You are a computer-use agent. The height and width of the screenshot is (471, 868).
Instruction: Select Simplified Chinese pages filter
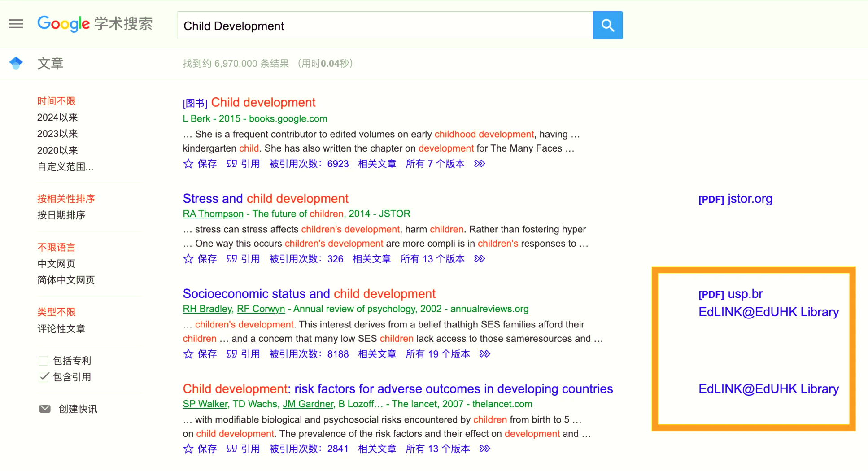point(66,280)
